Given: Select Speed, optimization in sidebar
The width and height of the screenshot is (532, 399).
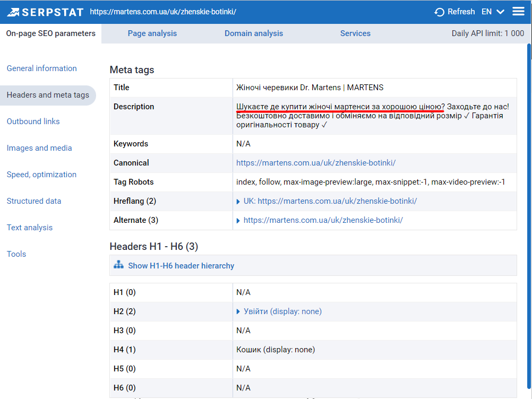Looking at the screenshot, I should pyautogui.click(x=41, y=175).
